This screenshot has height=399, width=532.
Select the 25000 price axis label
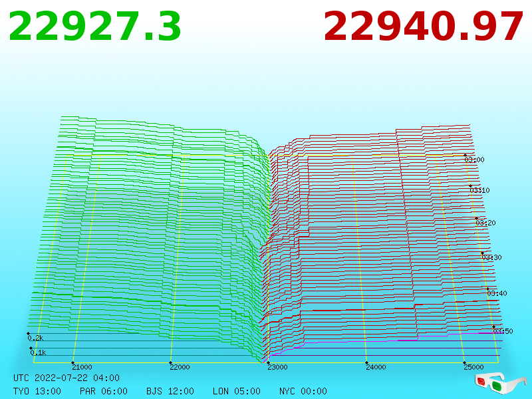click(473, 367)
